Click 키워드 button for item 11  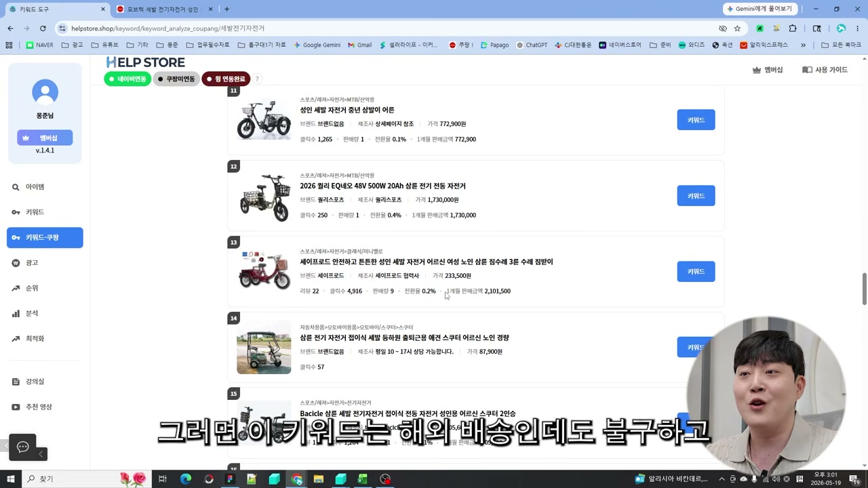(x=696, y=120)
